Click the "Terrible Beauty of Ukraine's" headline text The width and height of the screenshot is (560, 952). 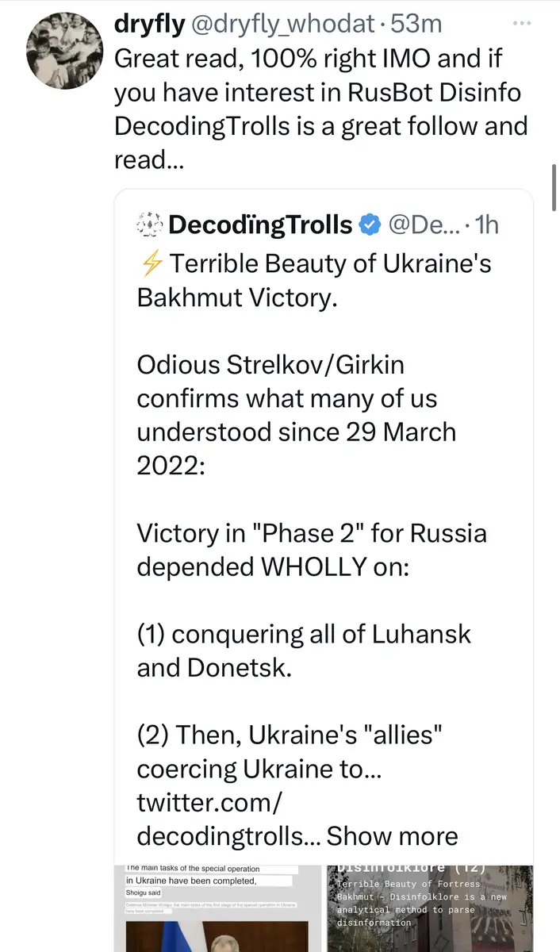330,264
